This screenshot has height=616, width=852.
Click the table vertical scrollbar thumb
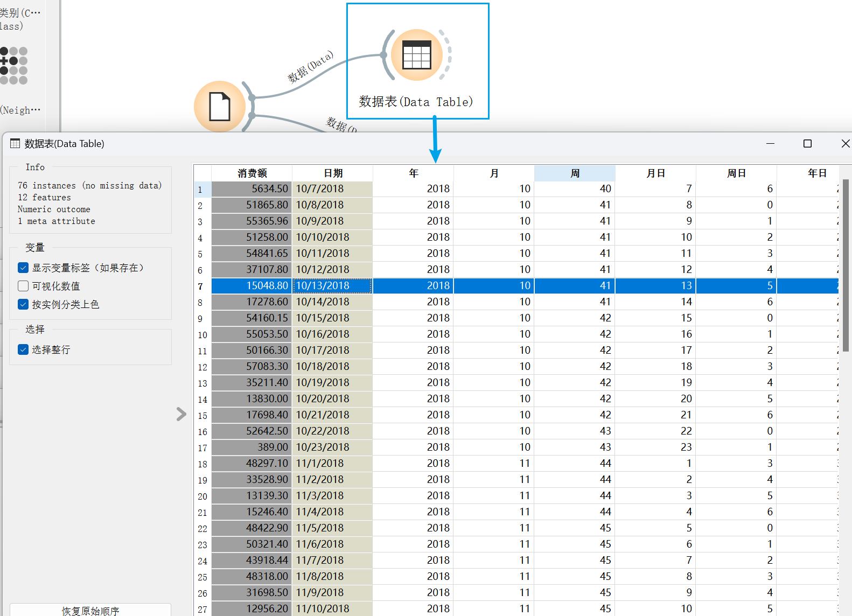pyautogui.click(x=846, y=265)
